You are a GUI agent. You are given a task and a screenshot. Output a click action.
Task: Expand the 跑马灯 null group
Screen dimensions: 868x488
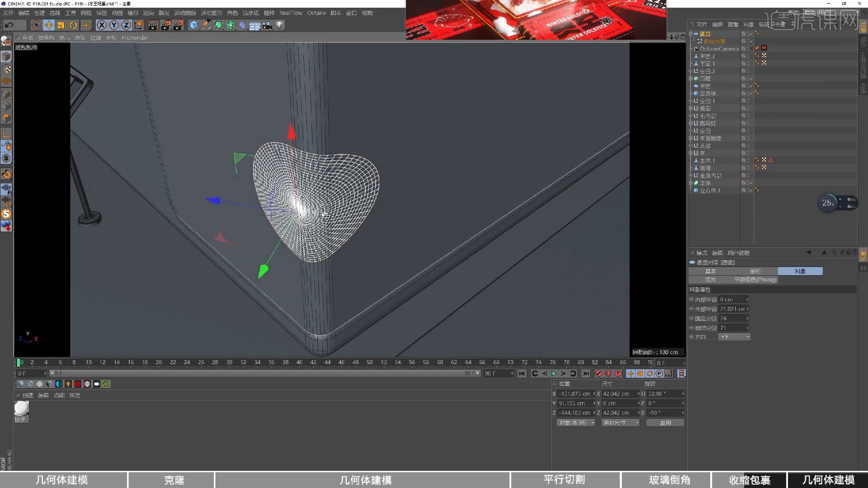pos(691,123)
